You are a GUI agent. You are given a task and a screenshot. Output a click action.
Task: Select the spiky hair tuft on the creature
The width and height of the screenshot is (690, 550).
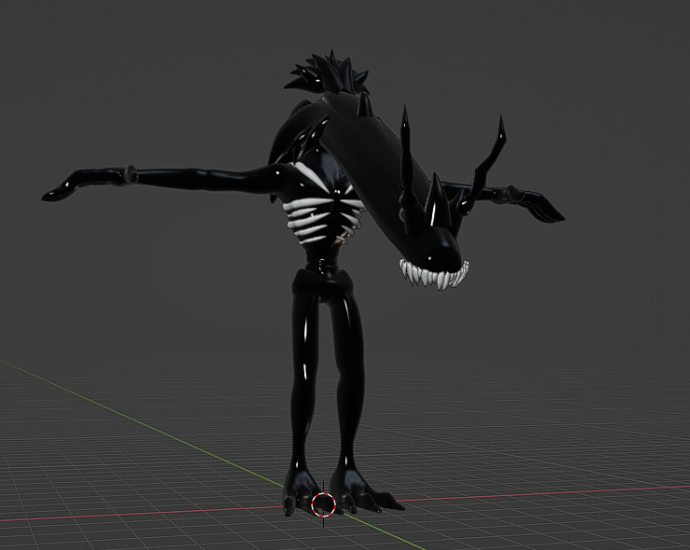click(x=326, y=73)
